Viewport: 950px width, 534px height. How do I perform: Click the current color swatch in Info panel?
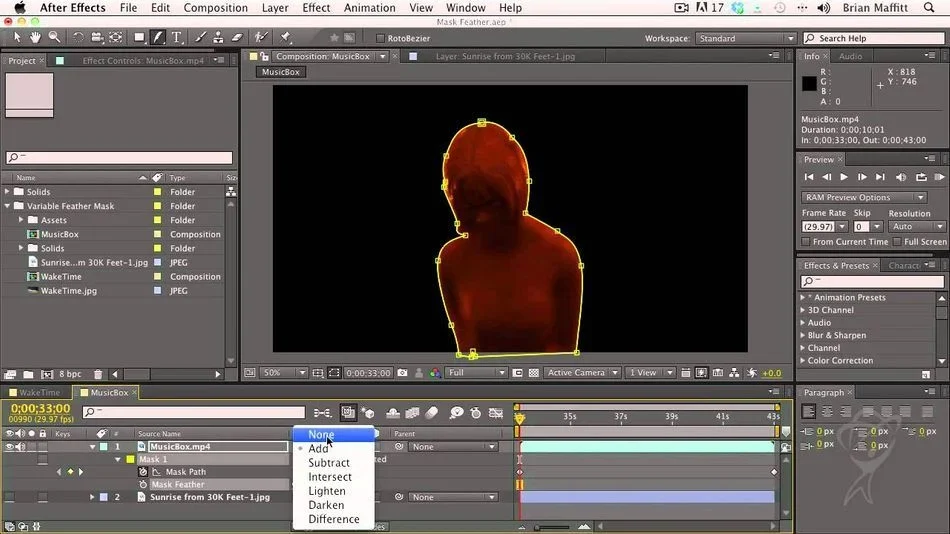[x=809, y=84]
